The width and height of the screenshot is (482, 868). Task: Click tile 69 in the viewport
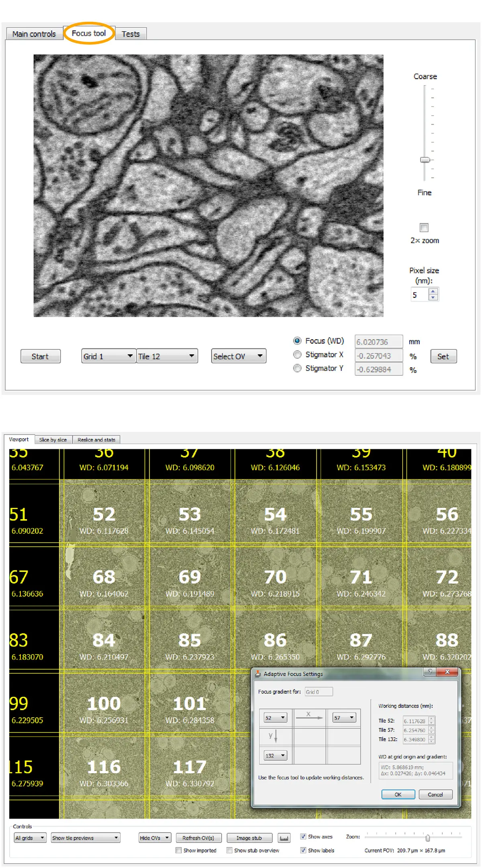pos(190,577)
